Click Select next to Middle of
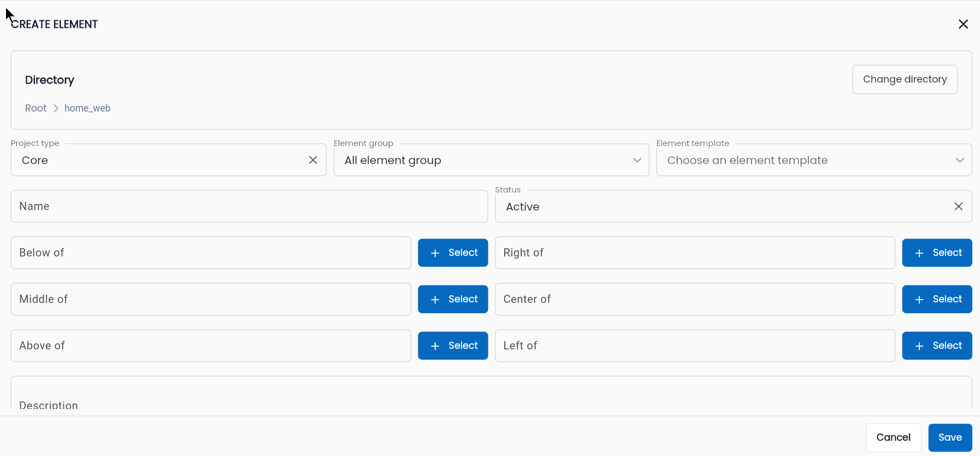Image resolution: width=980 pixels, height=456 pixels. tap(453, 299)
